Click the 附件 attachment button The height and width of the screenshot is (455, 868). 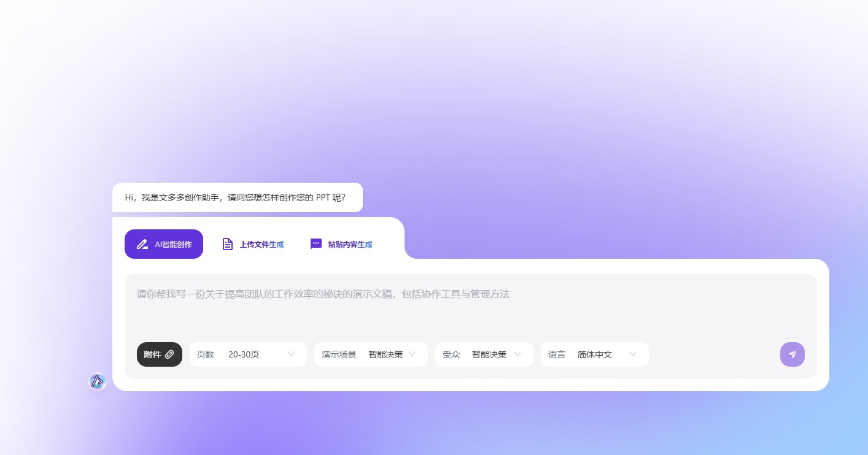point(159,354)
